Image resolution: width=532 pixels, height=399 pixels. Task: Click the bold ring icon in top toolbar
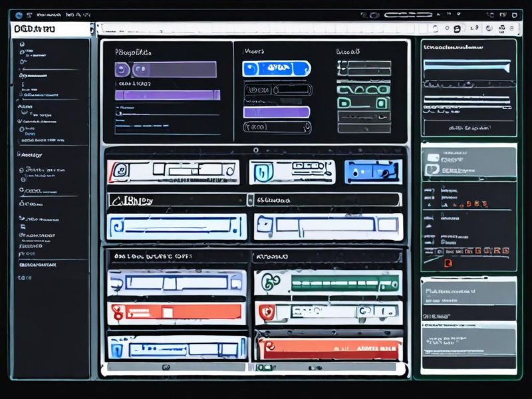coord(457,29)
